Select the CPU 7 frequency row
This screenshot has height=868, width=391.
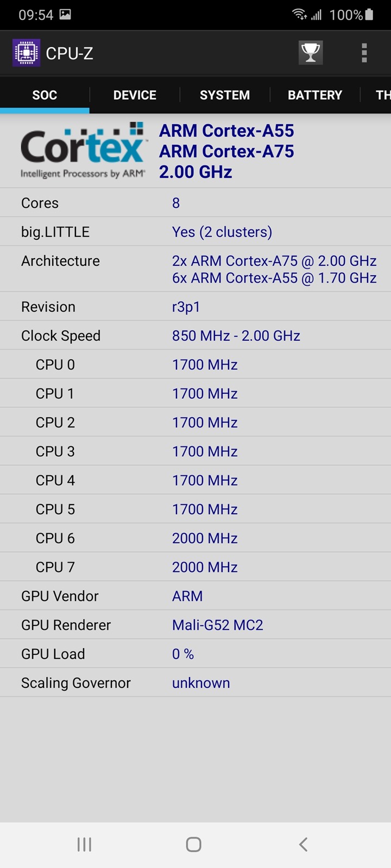[x=195, y=567]
